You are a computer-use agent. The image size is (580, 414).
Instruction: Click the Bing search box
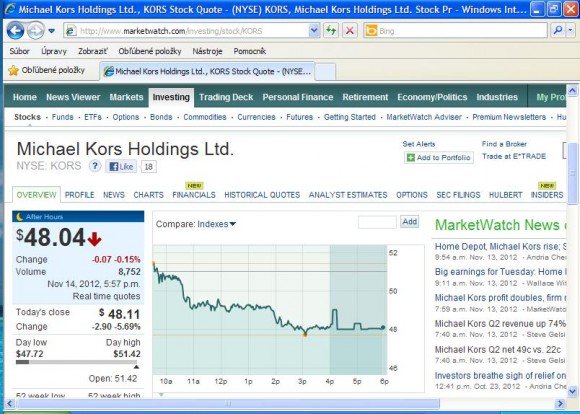[455, 31]
